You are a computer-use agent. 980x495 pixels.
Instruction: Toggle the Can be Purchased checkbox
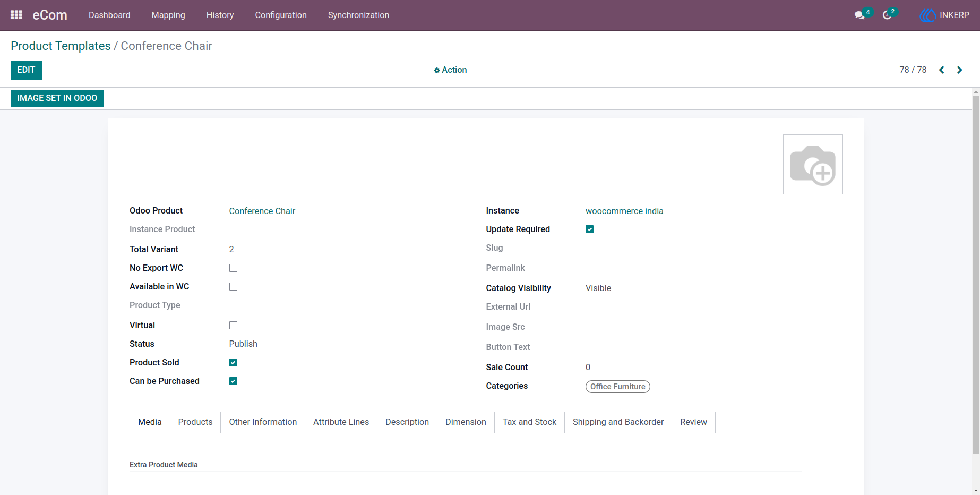point(233,381)
